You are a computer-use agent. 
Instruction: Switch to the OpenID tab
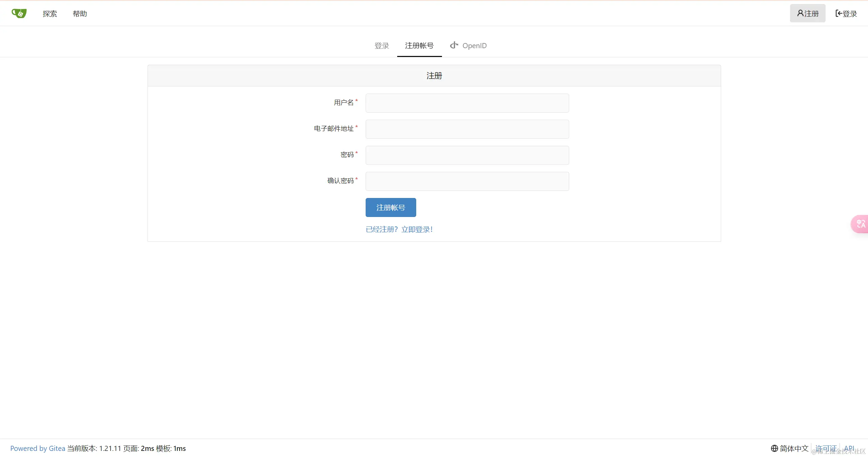point(474,45)
